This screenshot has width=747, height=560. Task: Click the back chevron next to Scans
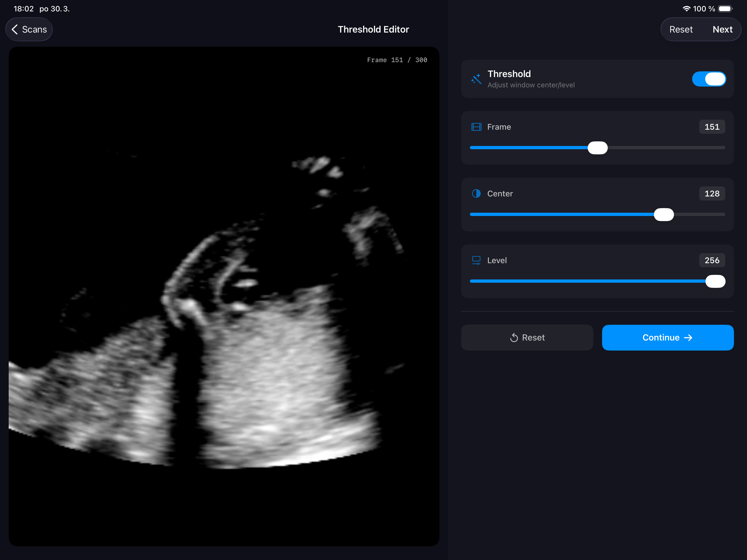pos(14,29)
